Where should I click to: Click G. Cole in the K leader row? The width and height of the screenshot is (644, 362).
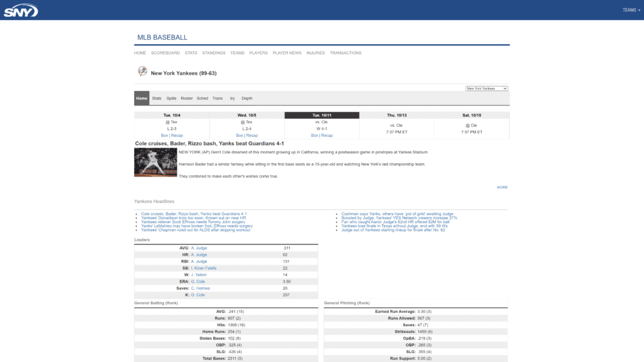coord(198,295)
